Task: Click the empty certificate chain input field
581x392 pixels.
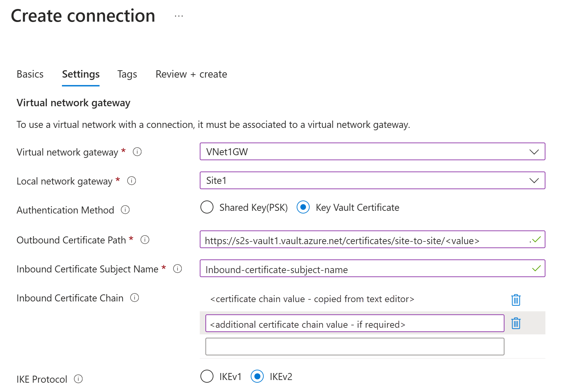Action: point(355,347)
